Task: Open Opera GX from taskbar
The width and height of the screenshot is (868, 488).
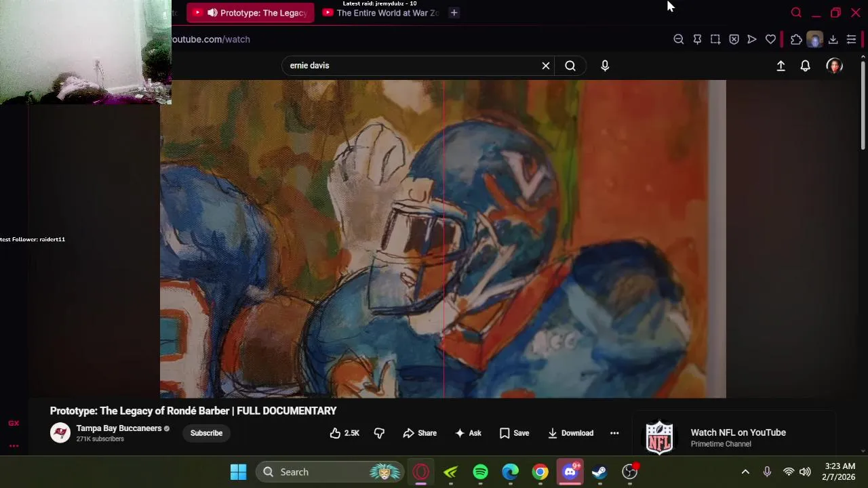Action: click(421, 472)
